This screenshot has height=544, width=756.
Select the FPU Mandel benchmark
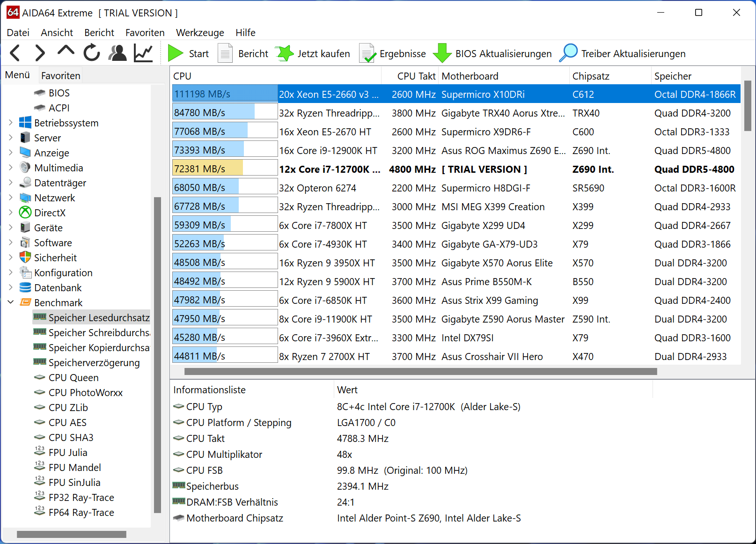tap(74, 467)
